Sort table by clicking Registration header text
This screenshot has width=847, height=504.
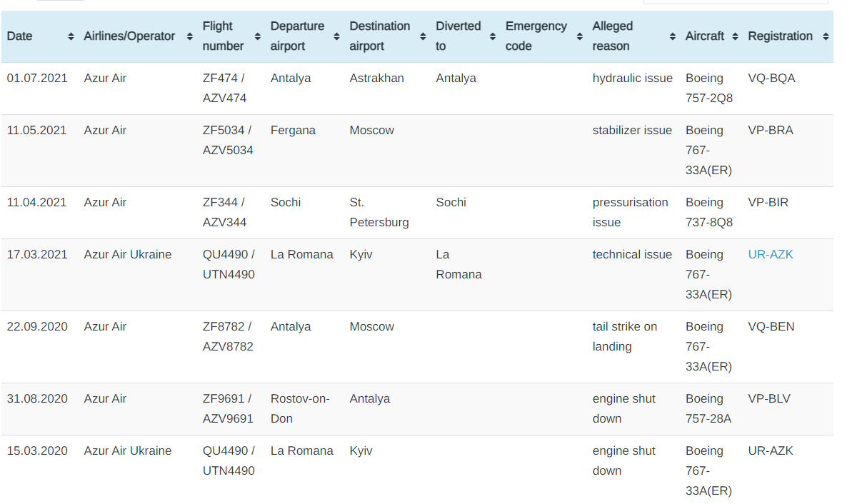click(x=780, y=36)
